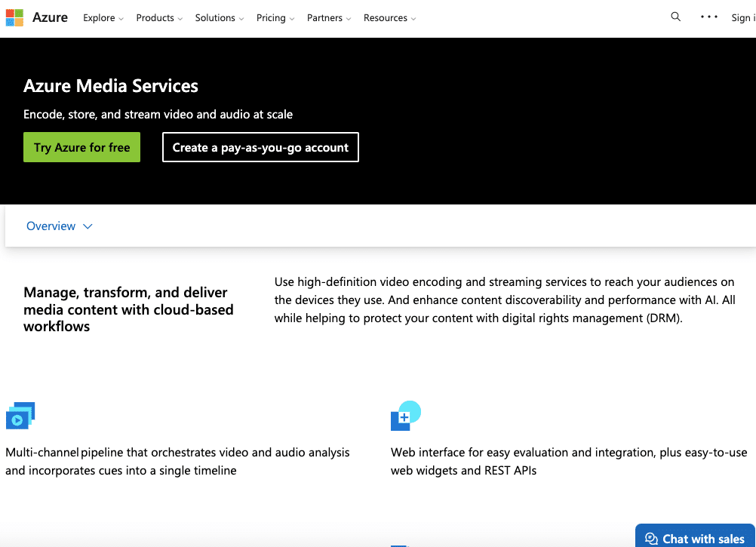The image size is (756, 547).
Task: Click the 'Web interface for easy evaluation' text
Action: tap(569, 461)
